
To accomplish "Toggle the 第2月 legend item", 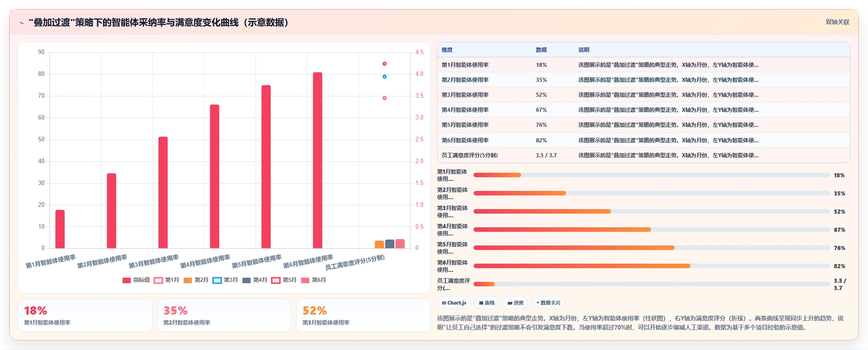I will point(196,280).
